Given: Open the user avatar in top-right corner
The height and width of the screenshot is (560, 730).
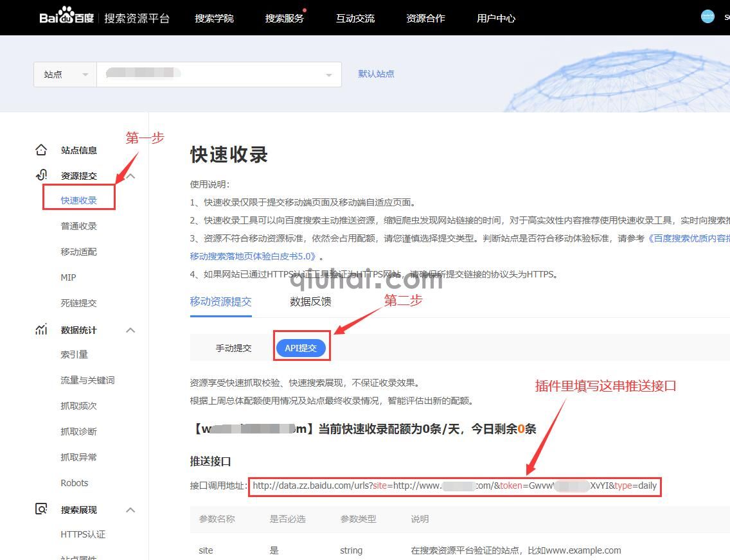Looking at the screenshot, I should point(706,16).
